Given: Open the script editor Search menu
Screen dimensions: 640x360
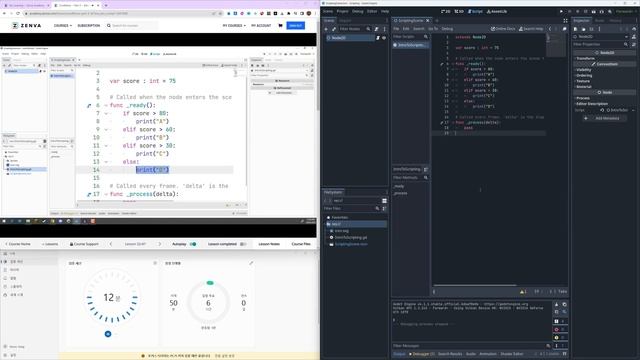Looking at the screenshot, I should (418, 29).
